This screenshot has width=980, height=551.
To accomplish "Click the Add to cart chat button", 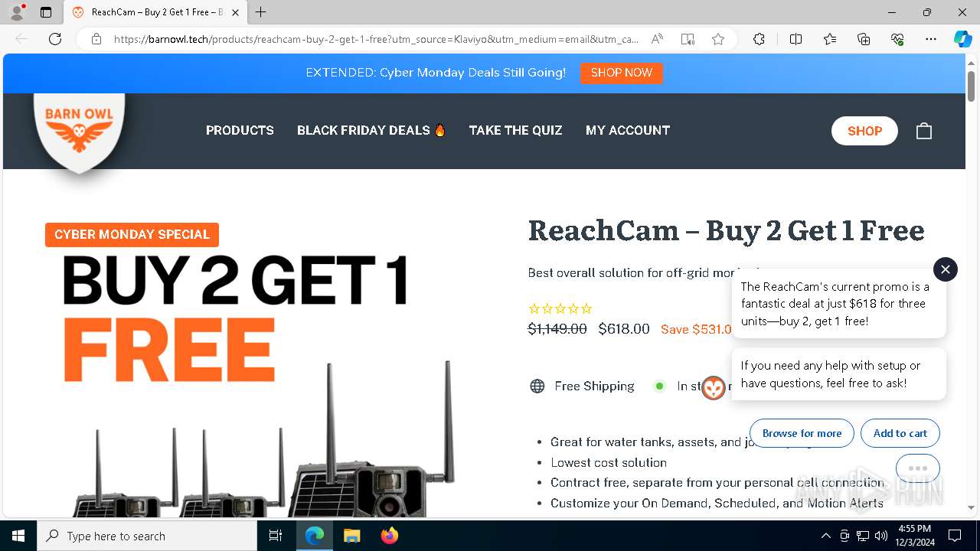I will click(x=900, y=433).
